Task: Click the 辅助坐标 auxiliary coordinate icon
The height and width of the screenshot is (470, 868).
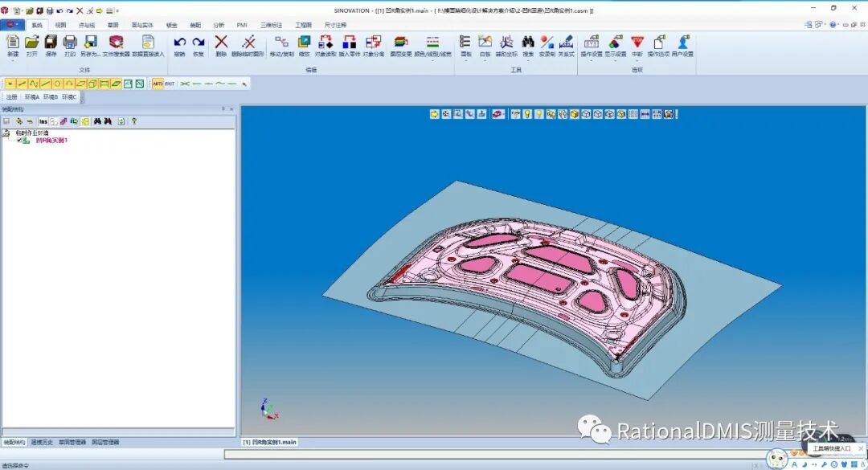Action: pyautogui.click(x=506, y=42)
